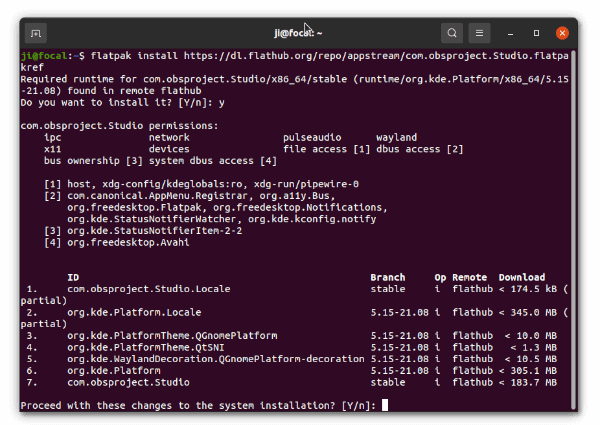The image size is (600, 425).
Task: Click the terminal vertical scrollbar
Action: [573, 230]
